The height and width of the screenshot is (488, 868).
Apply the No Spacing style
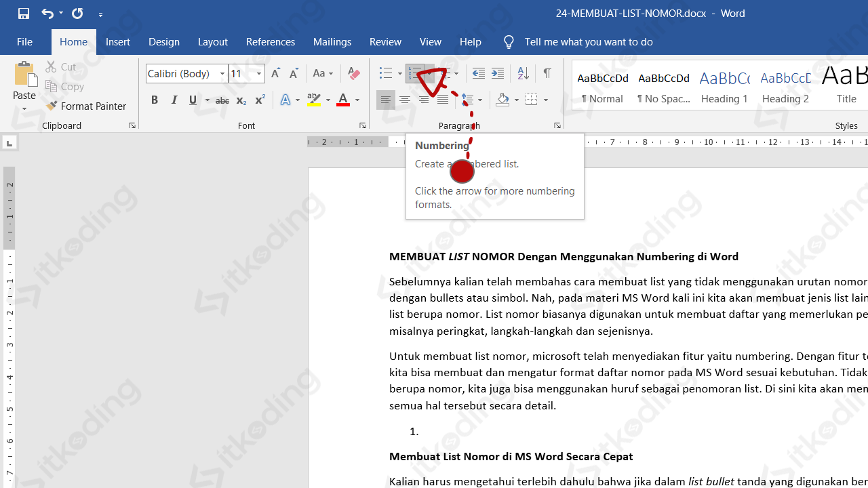tap(663, 86)
